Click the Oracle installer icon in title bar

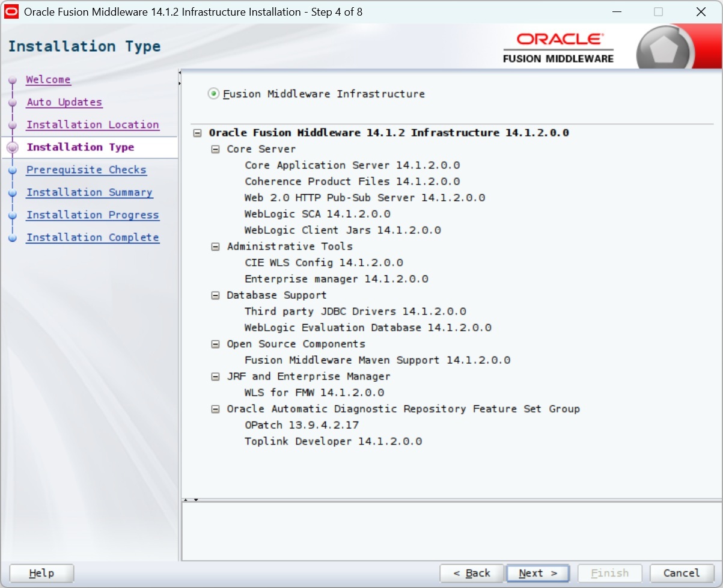(x=11, y=11)
